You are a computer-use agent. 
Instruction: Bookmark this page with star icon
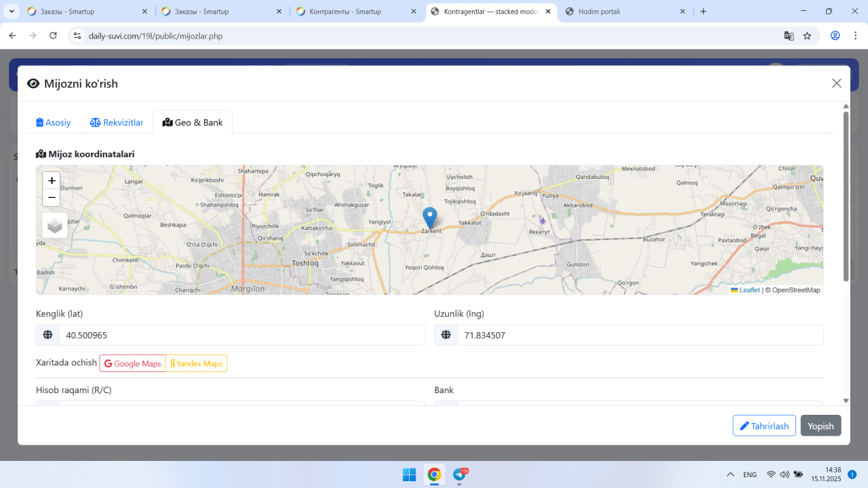pyautogui.click(x=807, y=36)
